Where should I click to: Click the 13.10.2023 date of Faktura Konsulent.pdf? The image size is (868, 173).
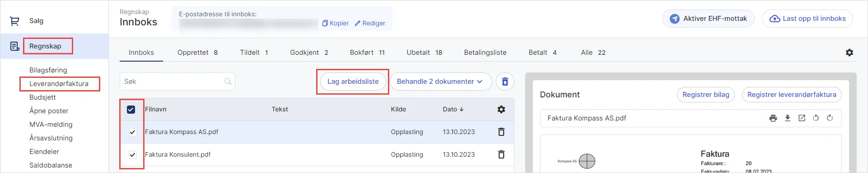459,154
